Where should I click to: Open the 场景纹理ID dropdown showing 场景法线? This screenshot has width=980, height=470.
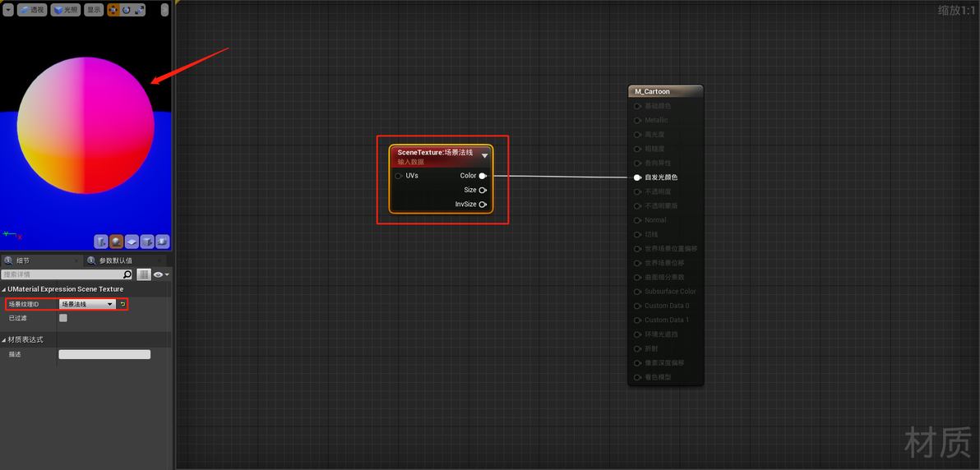(87, 304)
